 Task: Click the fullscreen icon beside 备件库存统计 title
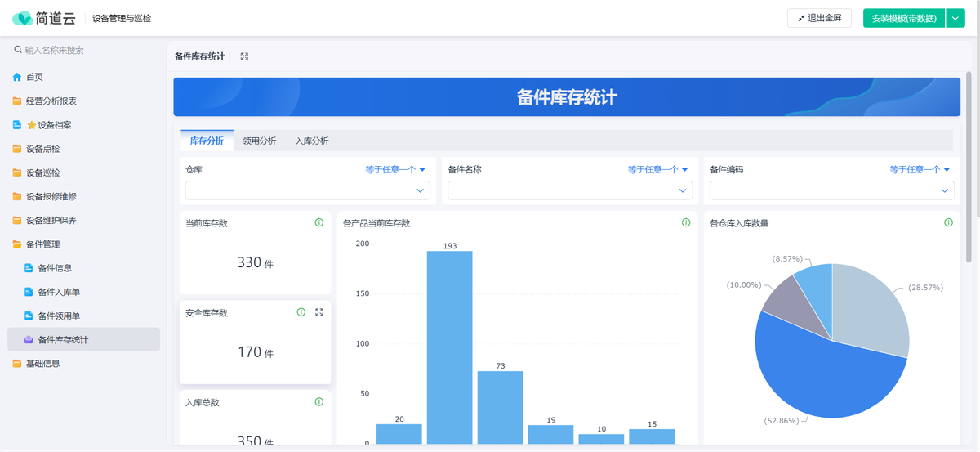(x=244, y=56)
